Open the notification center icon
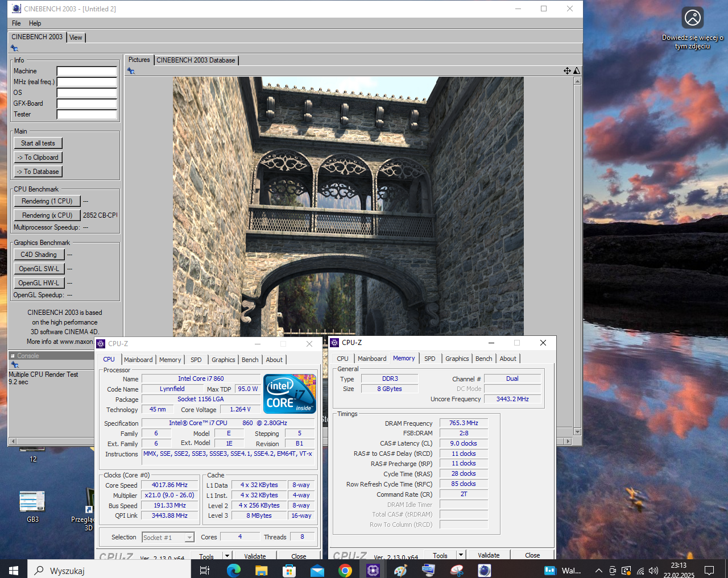 [x=709, y=570]
